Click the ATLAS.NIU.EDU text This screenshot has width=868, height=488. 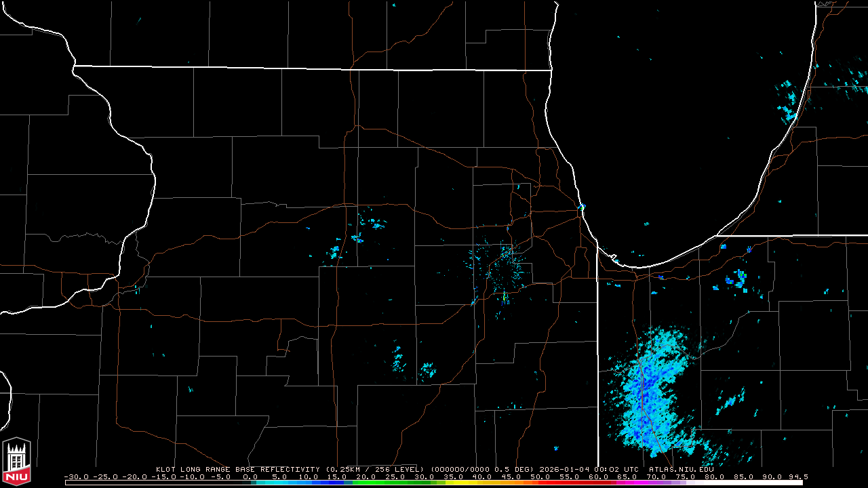[681, 469]
